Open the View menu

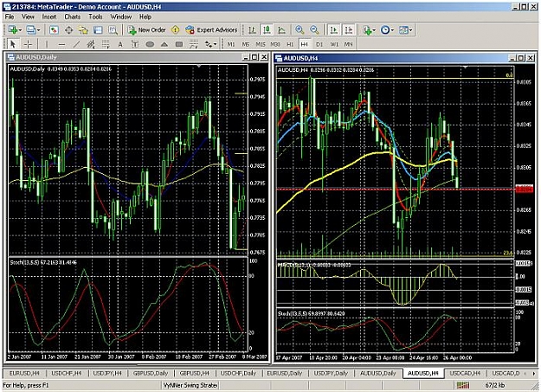coord(28,16)
